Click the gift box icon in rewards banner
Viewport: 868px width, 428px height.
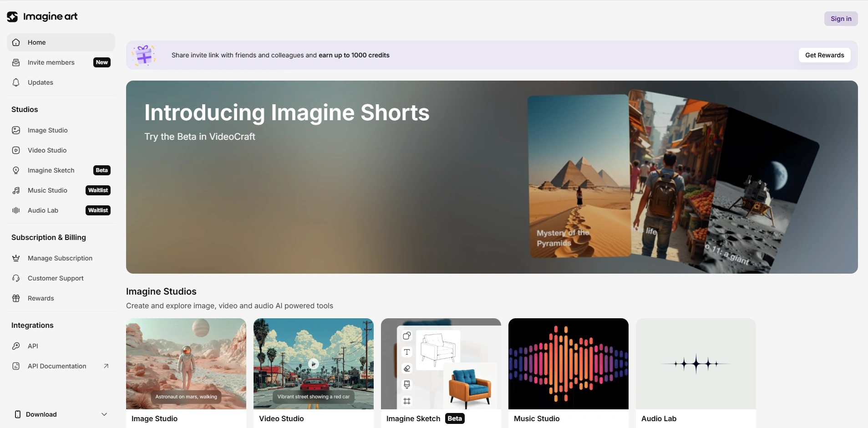click(x=144, y=55)
